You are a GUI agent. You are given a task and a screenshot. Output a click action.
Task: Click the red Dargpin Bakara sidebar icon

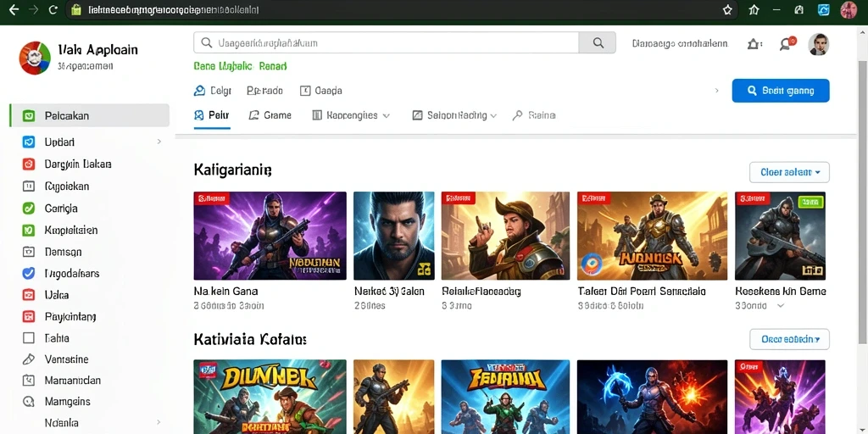tap(29, 164)
